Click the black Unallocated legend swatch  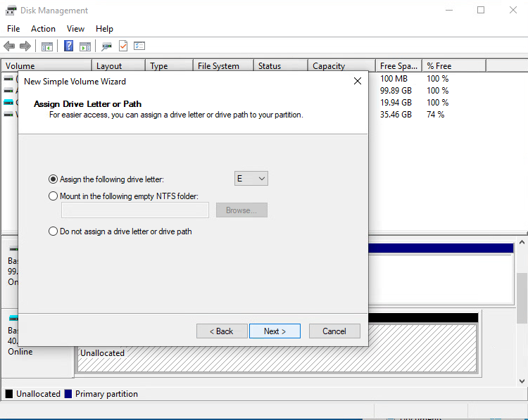9,394
